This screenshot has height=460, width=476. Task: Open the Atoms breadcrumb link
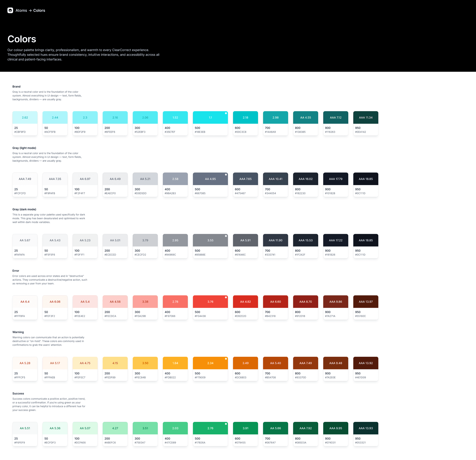tap(21, 10)
